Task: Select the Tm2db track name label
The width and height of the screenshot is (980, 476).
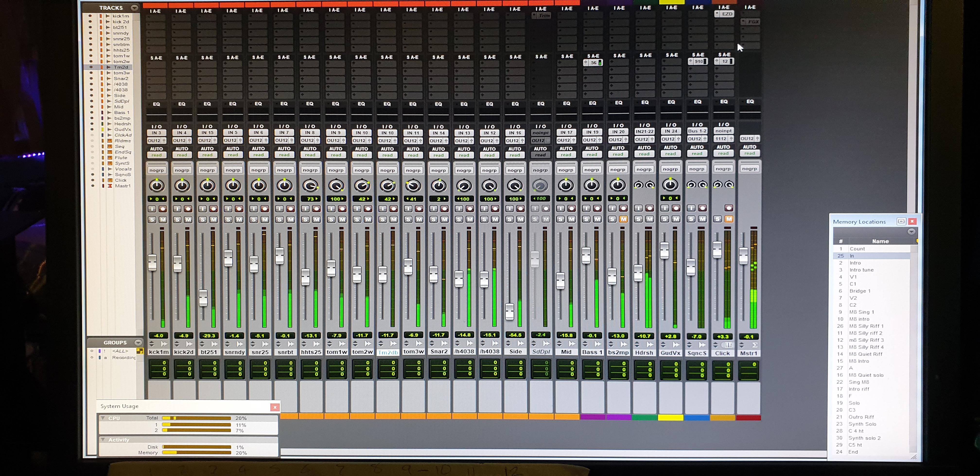Action: [x=388, y=352]
